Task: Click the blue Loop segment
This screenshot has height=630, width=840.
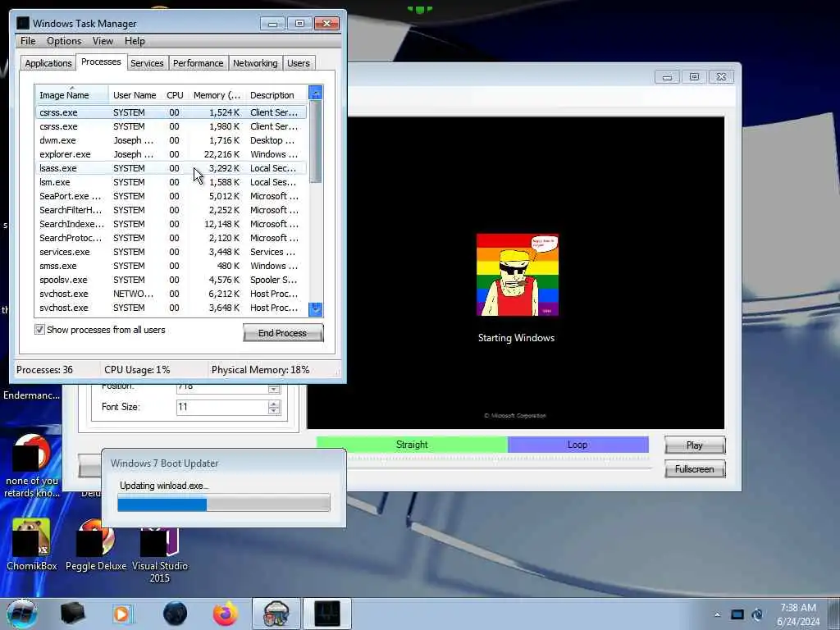Action: tap(577, 445)
